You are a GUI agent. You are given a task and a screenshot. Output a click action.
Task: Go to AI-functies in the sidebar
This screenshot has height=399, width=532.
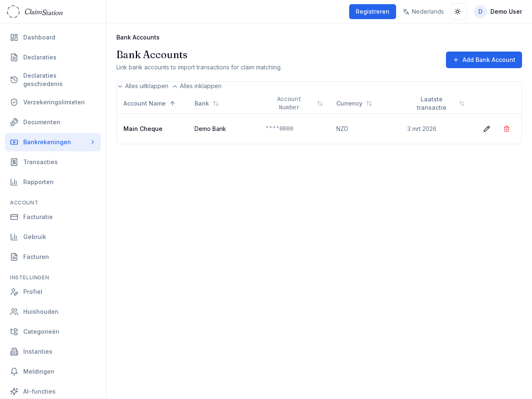coord(39,392)
